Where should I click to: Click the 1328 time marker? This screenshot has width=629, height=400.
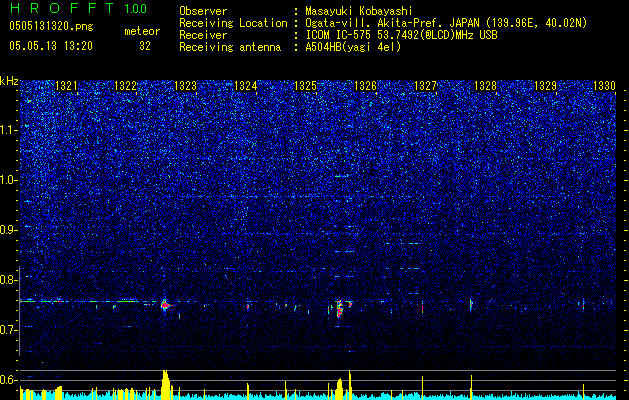[485, 86]
